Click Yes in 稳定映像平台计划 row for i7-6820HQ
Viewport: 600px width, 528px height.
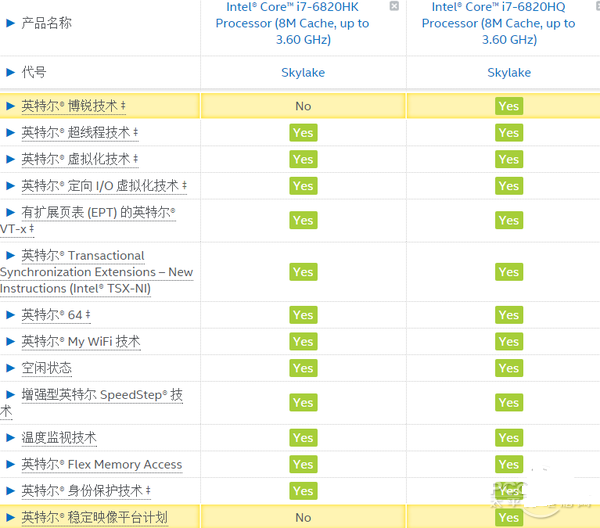(509, 517)
